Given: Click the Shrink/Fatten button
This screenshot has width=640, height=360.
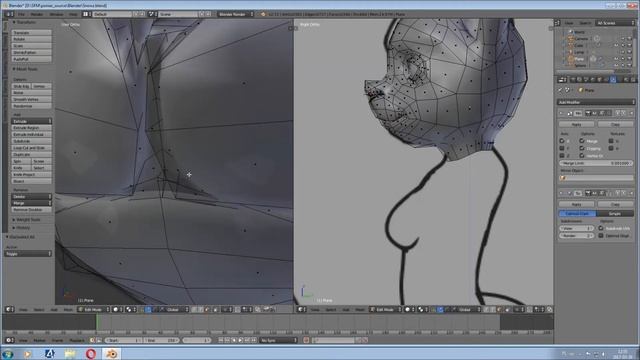Looking at the screenshot, I should [31, 52].
